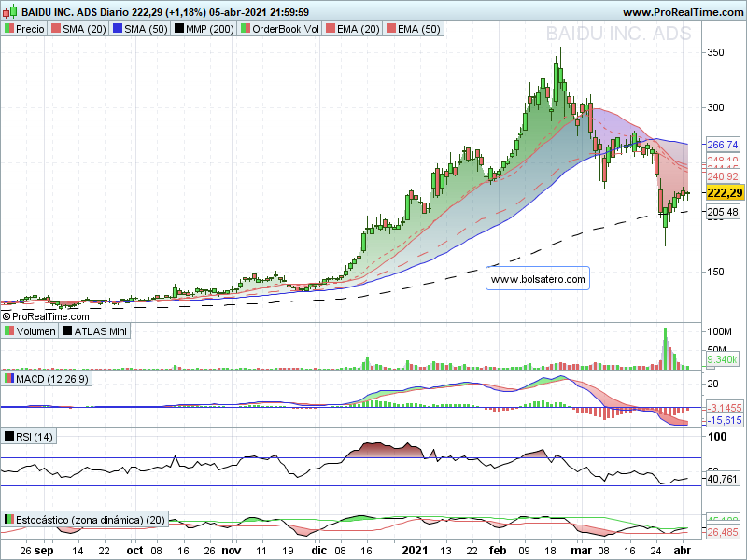747x560 pixels.
Task: Click the oct label on time axis
Action: [x=134, y=551]
